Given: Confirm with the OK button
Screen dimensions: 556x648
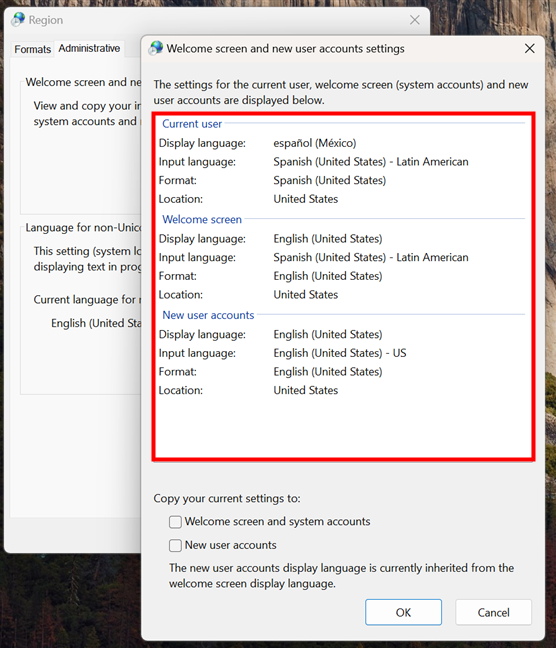Looking at the screenshot, I should (x=403, y=612).
